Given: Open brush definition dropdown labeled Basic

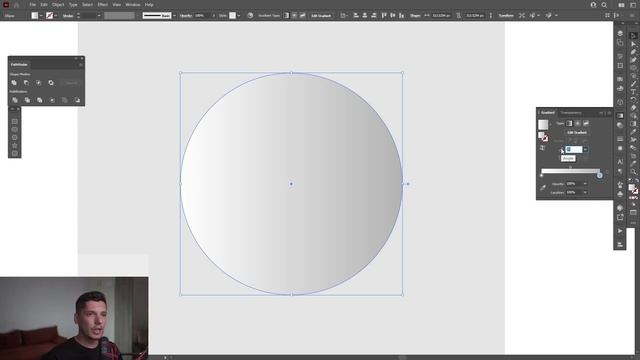Looking at the screenshot, I should coord(174,16).
